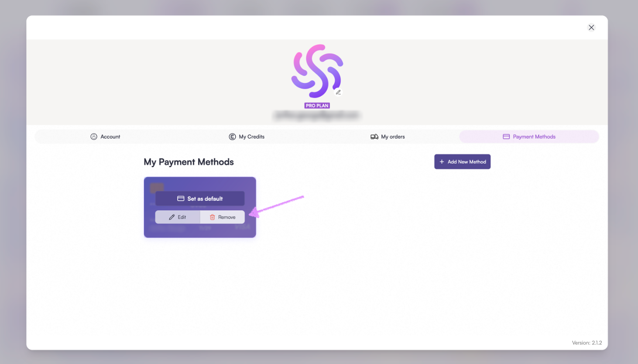Go to the My orders tab
This screenshot has width=638, height=364.
pyautogui.click(x=388, y=137)
